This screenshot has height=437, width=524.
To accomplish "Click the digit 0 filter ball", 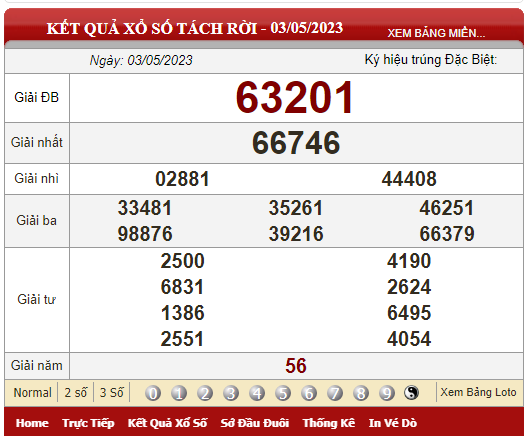I will click(x=153, y=393).
